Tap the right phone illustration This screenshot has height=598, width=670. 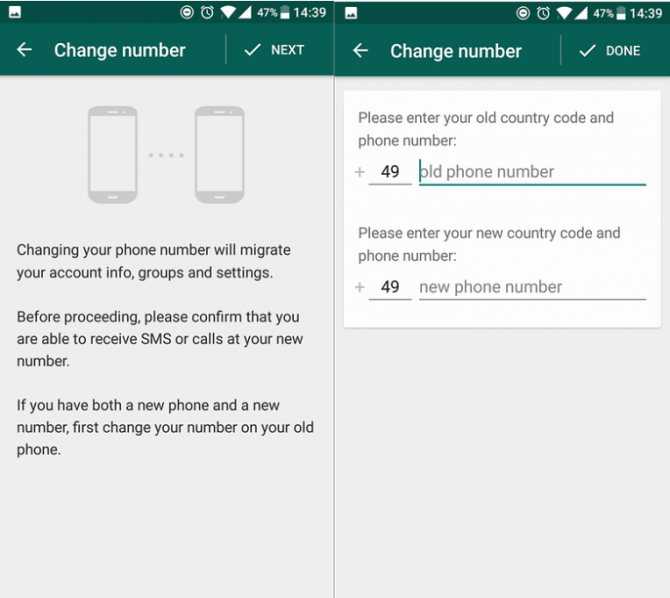220,155
